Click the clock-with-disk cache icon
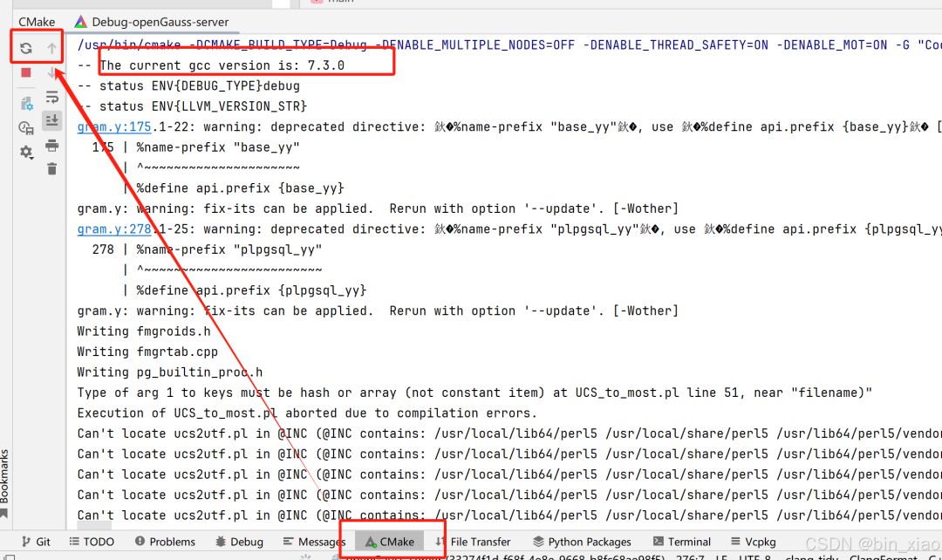Viewport: 942px width, 560px height. (x=26, y=127)
